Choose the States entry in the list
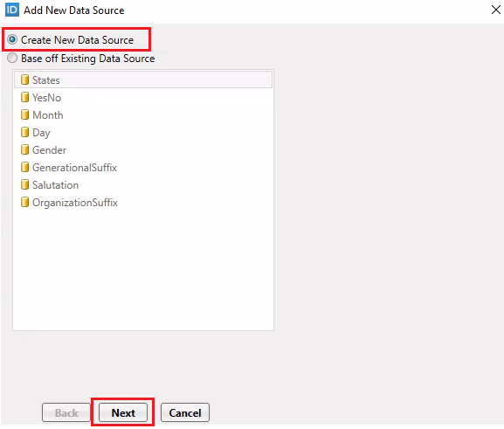Image resolution: width=504 pixels, height=429 pixels. coord(143,80)
